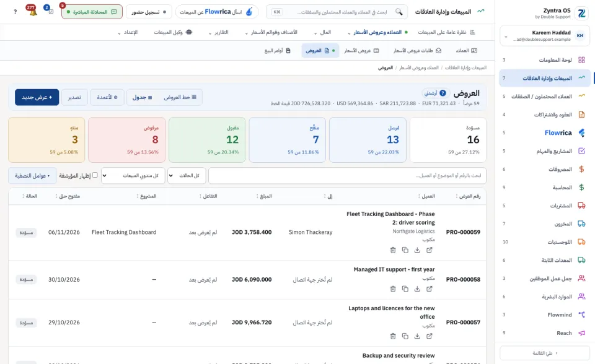The height and width of the screenshot is (364, 595).
Task: Open المحادثة المباشرة live chat button
Action: [92, 12]
